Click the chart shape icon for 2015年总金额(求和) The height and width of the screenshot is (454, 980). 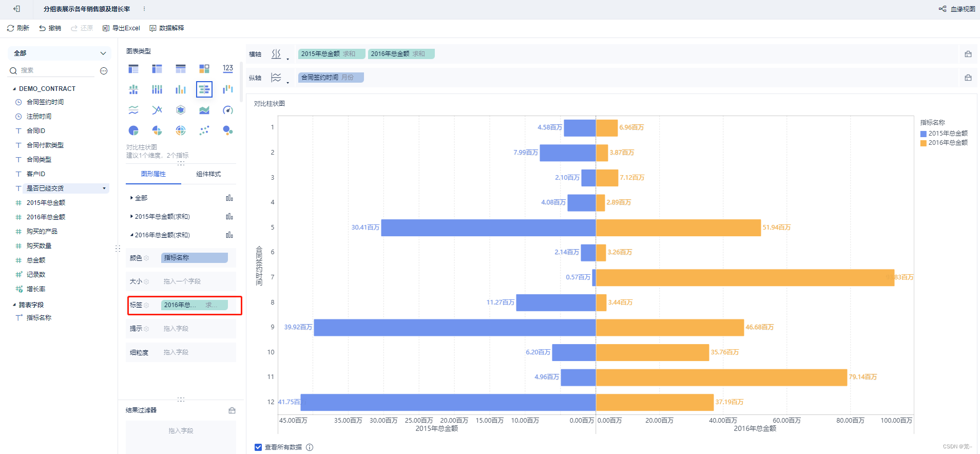click(229, 217)
